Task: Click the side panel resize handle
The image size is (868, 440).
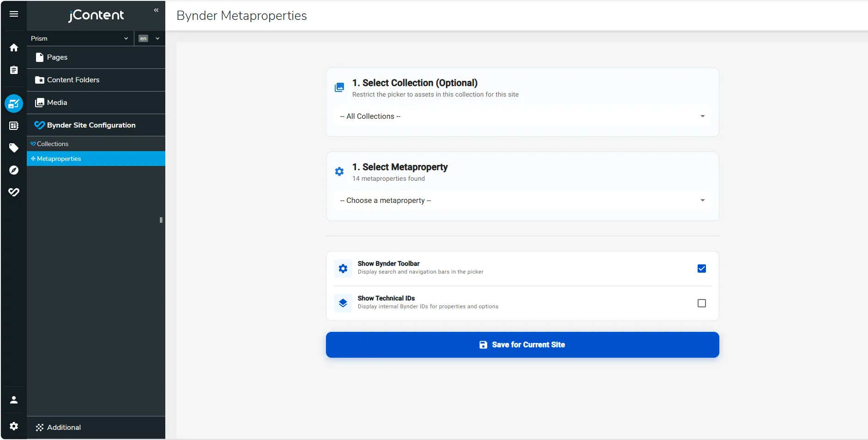Action: coord(161,220)
